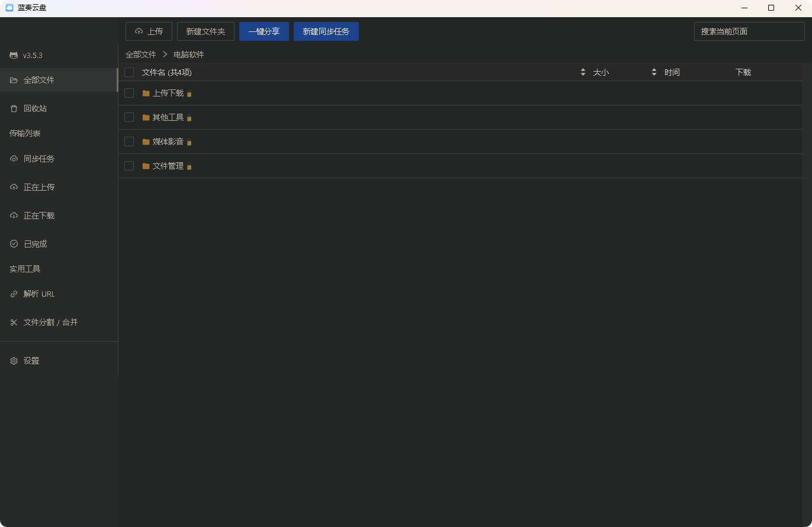Open the 其他工具 folder name
The width and height of the screenshot is (812, 527).
168,117
